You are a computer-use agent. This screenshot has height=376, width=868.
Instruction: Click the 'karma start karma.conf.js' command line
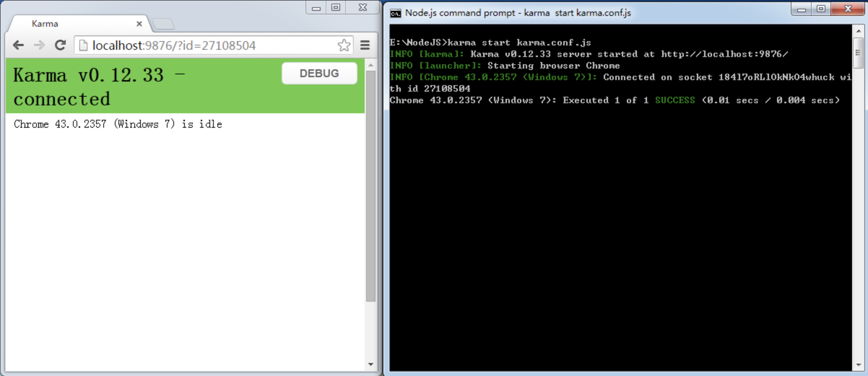point(490,43)
